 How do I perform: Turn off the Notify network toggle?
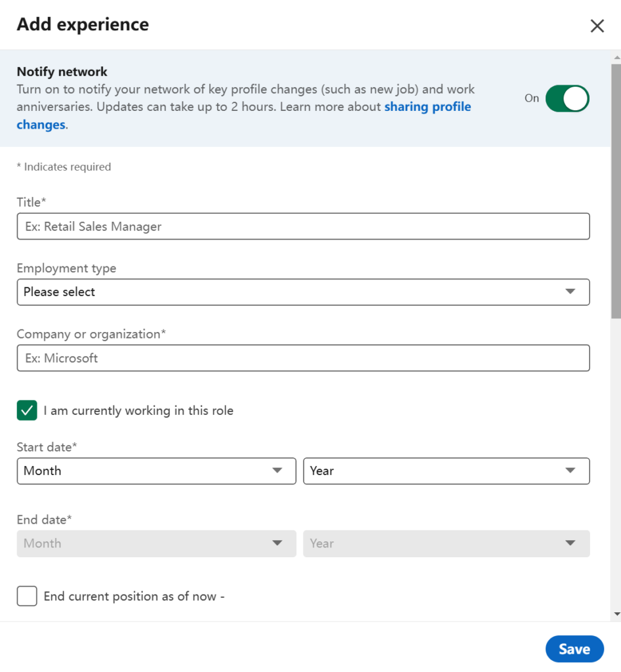(567, 97)
